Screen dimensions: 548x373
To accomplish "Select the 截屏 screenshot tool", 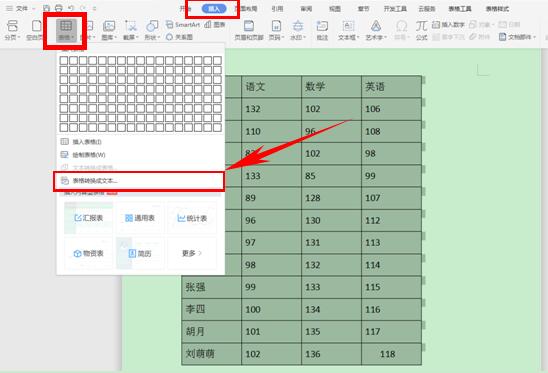I will pyautogui.click(x=131, y=30).
